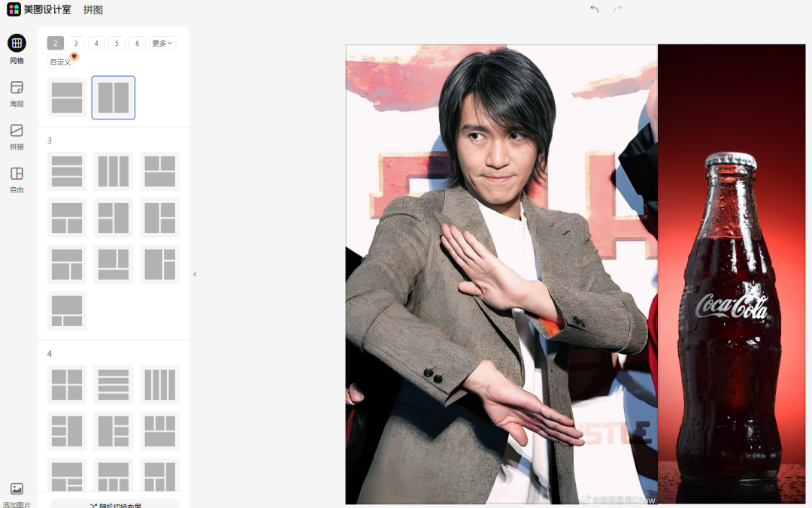Choose 4-layout with three top cells, wide bottom
812x508 pixels.
(x=160, y=431)
